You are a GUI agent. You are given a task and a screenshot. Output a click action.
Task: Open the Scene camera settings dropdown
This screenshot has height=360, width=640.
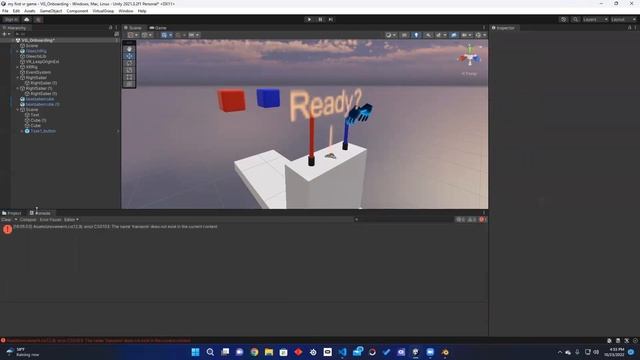click(x=466, y=35)
